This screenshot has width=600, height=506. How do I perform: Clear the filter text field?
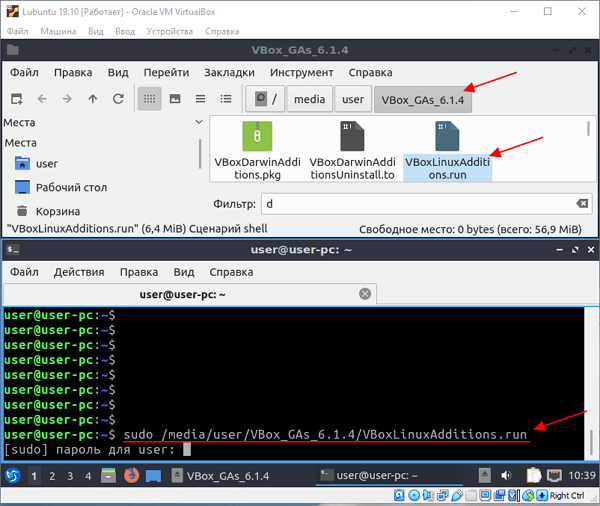[x=582, y=204]
